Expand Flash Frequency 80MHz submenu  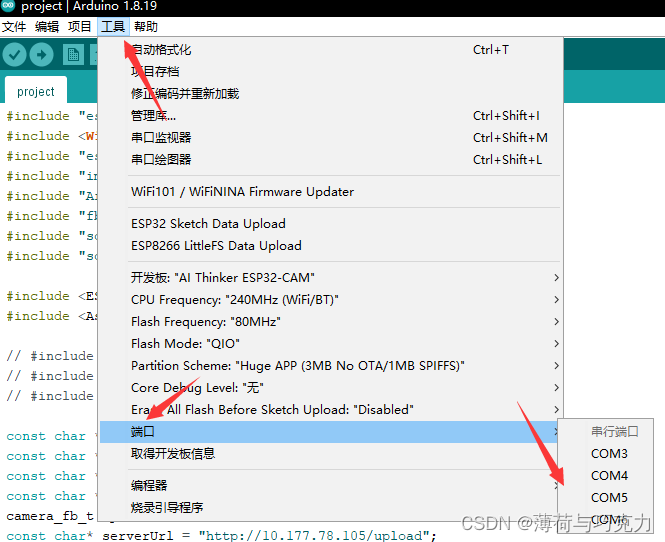pos(330,322)
